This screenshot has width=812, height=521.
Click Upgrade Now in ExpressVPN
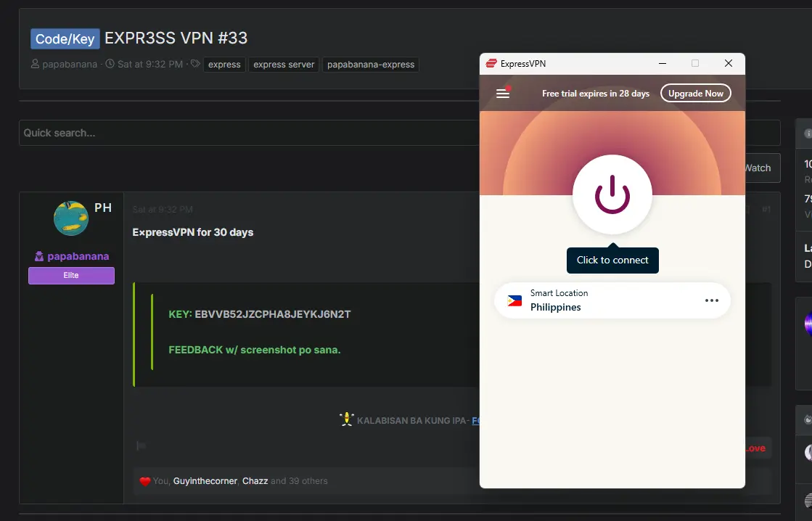(x=695, y=93)
